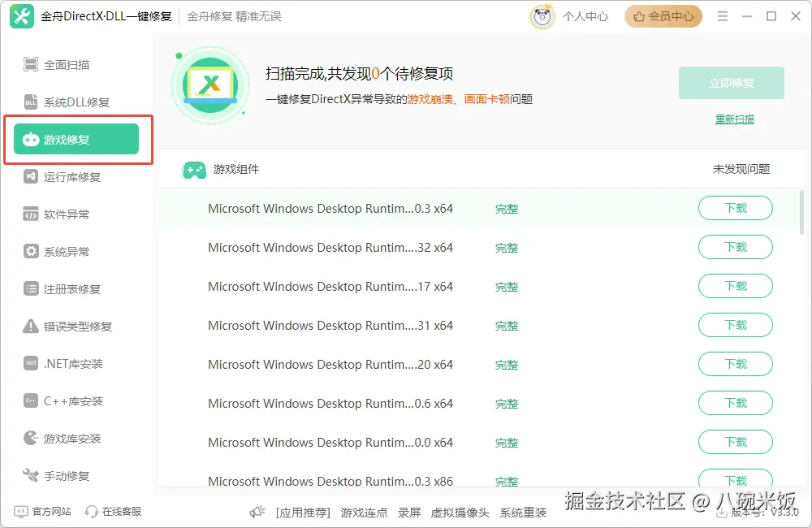Viewport: 812px width, 528px height.
Task: Download the Runtim....17 x64 component
Action: [736, 286]
